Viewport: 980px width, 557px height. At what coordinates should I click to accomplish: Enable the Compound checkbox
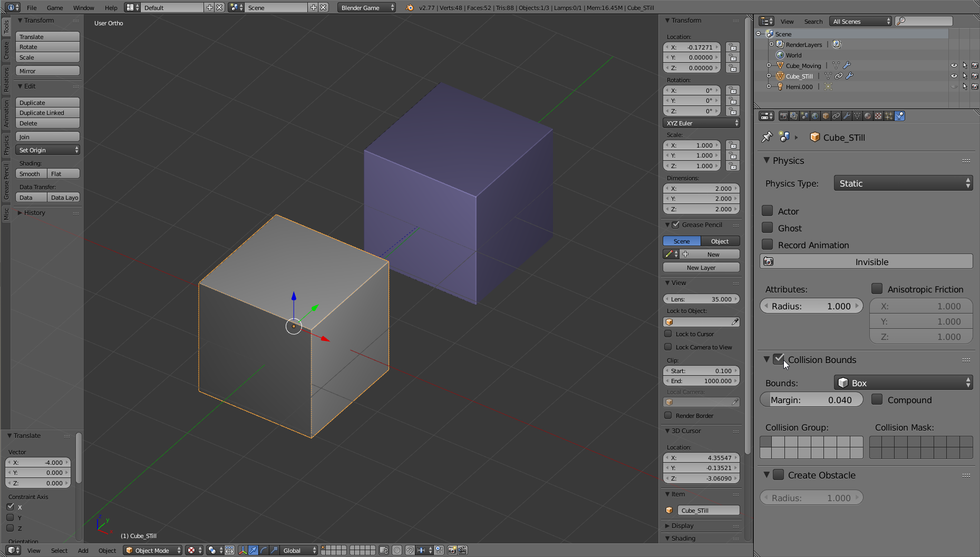[877, 399]
